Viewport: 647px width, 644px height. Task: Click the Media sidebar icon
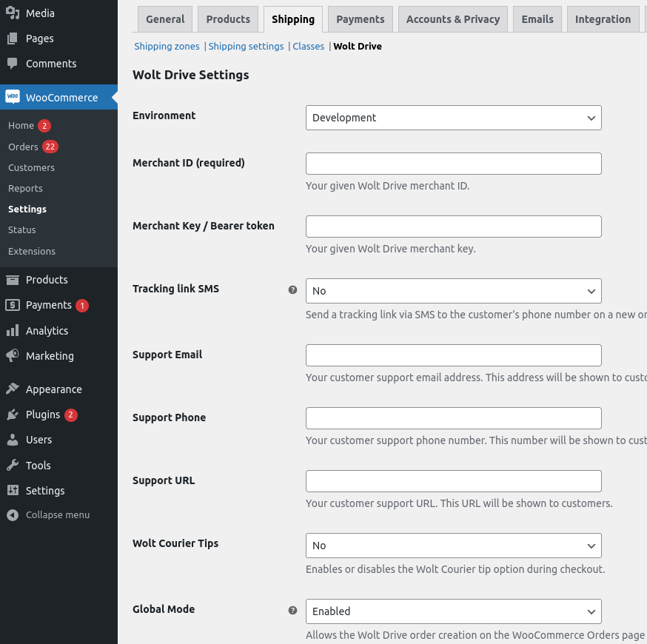pyautogui.click(x=13, y=13)
